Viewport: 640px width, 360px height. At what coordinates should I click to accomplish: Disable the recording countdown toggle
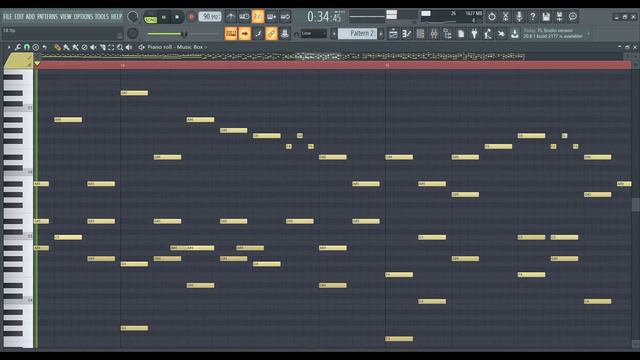tap(258, 17)
